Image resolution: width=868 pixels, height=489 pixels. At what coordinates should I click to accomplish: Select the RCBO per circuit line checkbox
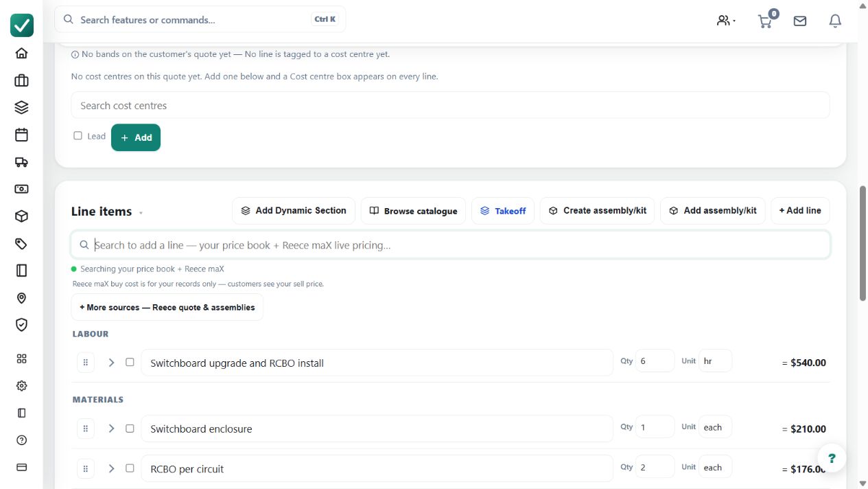click(x=130, y=468)
